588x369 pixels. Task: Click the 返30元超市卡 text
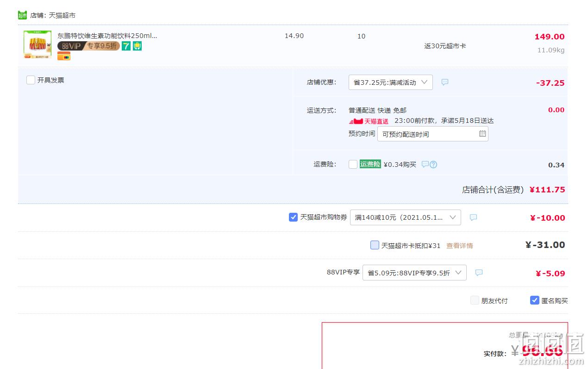[445, 46]
